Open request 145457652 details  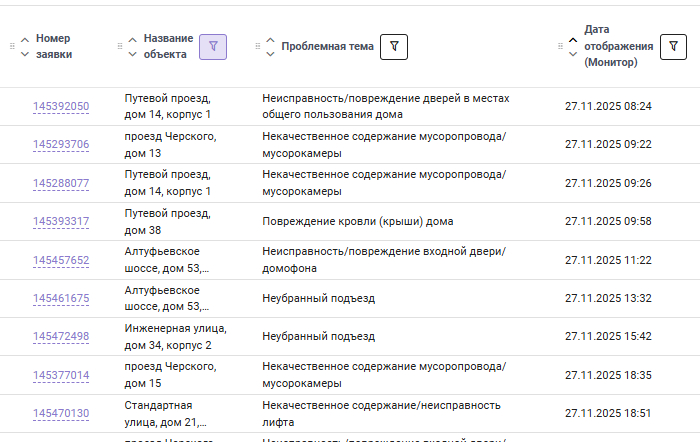coord(61,261)
